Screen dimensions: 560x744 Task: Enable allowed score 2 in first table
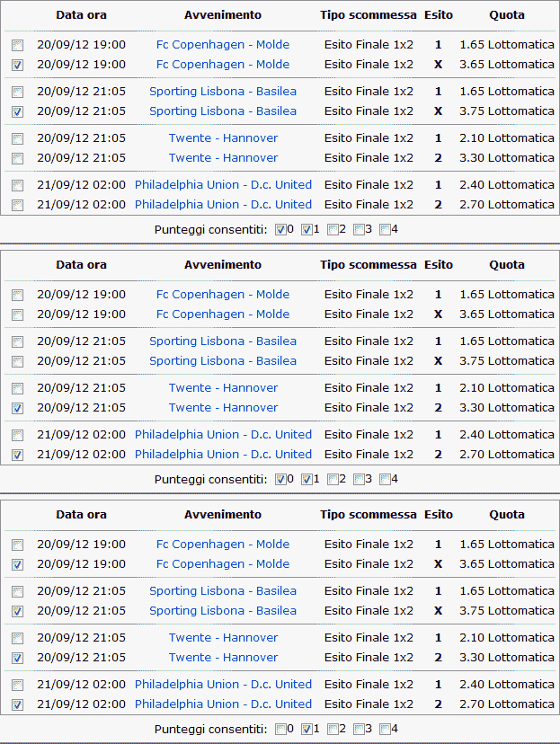point(333,229)
